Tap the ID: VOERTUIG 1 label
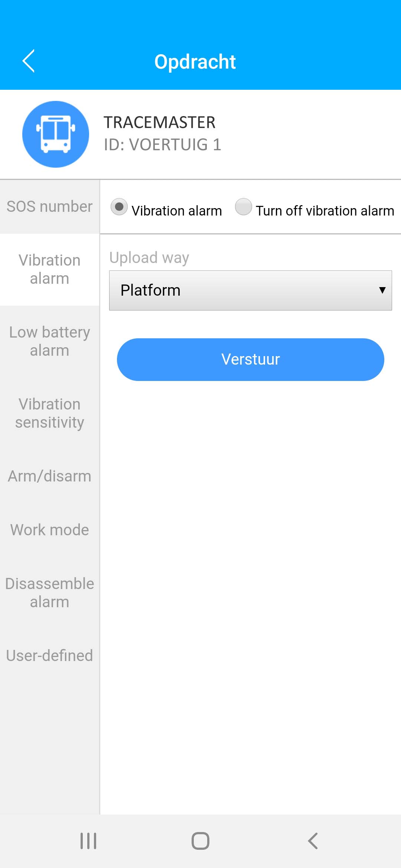Screen dimensions: 401x868 [x=163, y=145]
